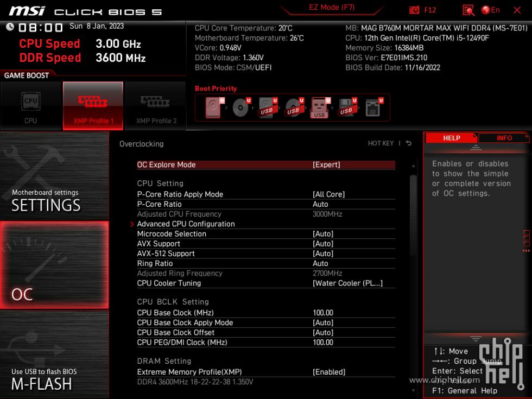Click the network boot icon in Boot Priority
Image resolution: width=532 pixels, height=399 pixels.
[372, 106]
